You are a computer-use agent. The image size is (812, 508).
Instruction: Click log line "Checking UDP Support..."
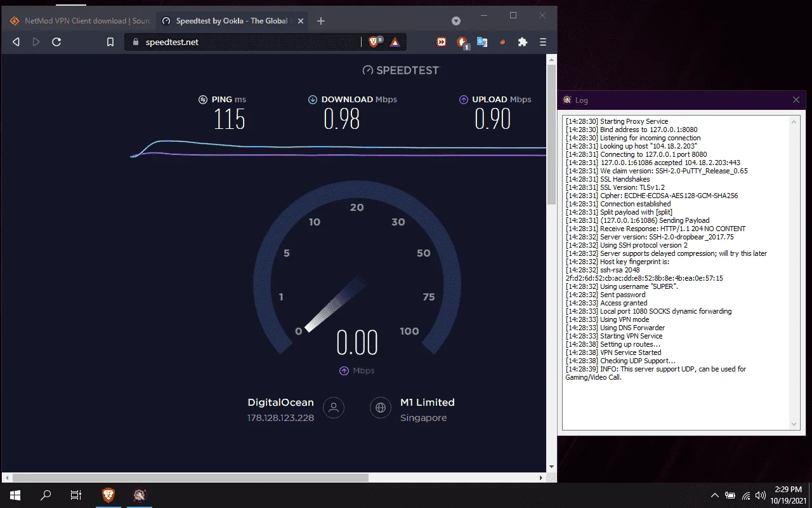pyautogui.click(x=620, y=361)
